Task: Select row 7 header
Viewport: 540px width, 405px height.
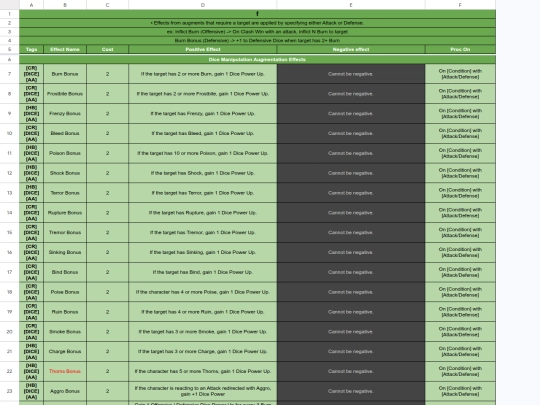Action: 9,74
